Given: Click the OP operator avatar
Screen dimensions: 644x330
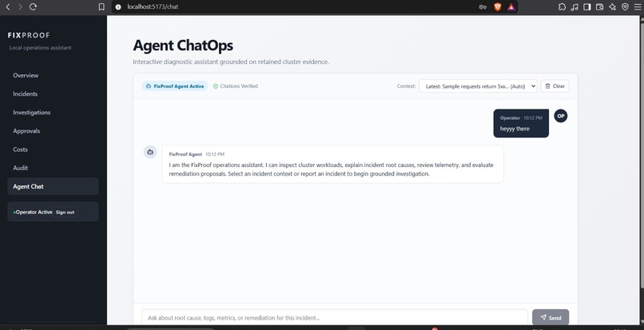Looking at the screenshot, I should [x=561, y=116].
